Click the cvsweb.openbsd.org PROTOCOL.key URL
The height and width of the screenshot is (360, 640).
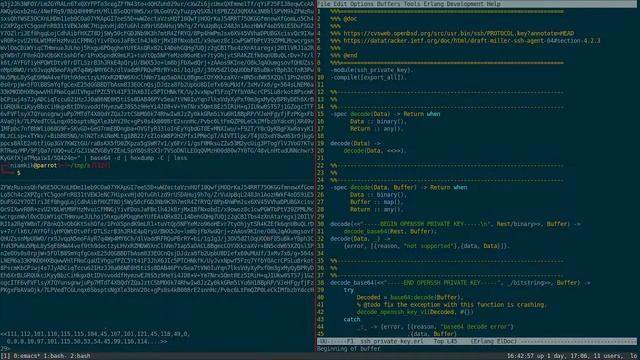(458, 33)
